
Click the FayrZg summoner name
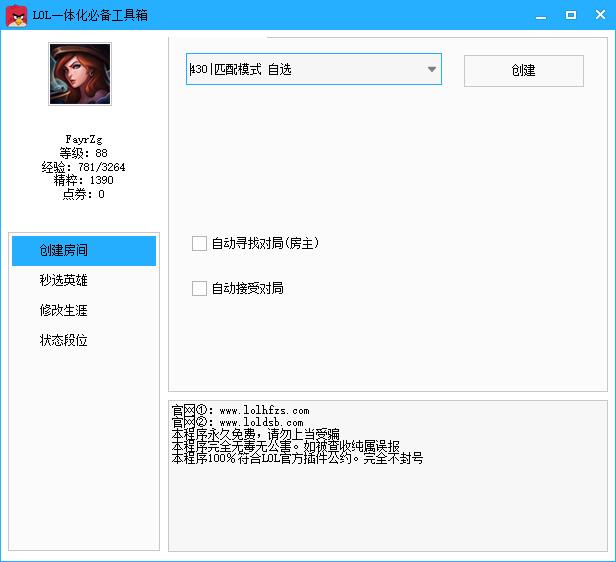(83, 139)
